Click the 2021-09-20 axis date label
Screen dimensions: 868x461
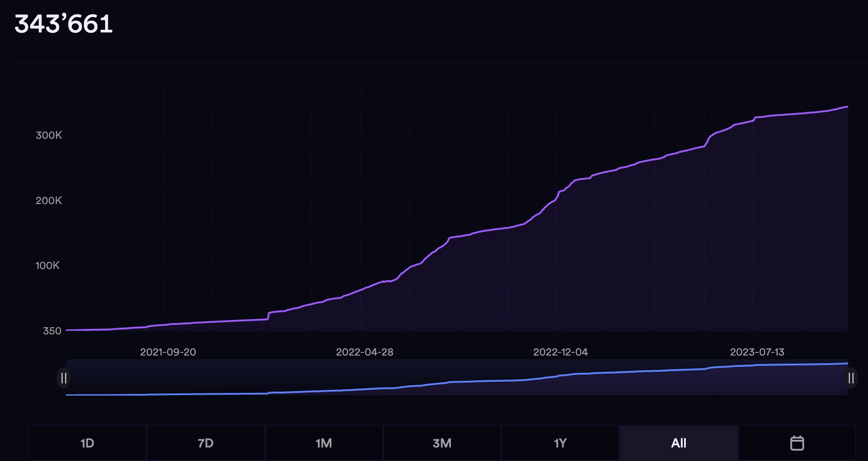(168, 352)
